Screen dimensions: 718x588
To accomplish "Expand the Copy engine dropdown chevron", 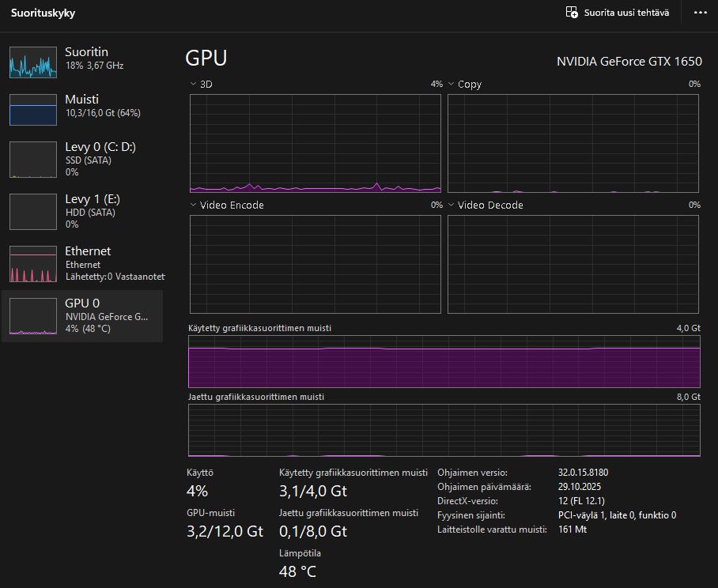I will tap(452, 84).
